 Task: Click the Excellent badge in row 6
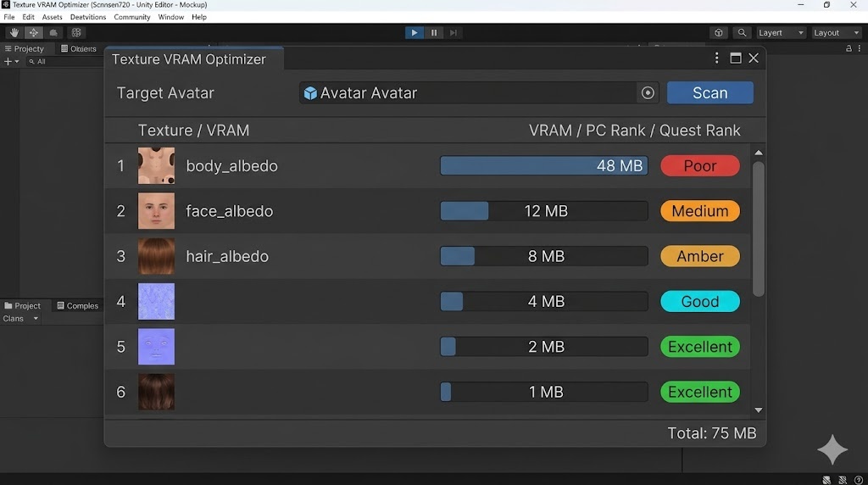pyautogui.click(x=700, y=392)
